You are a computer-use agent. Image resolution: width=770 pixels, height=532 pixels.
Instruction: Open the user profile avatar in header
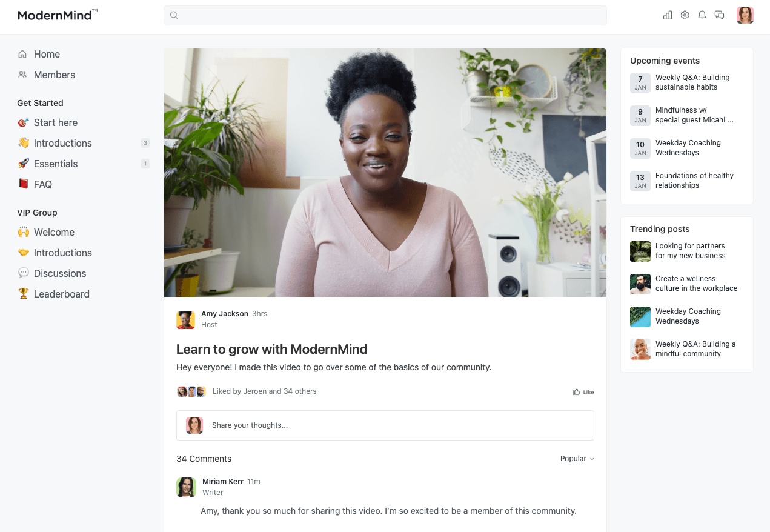tap(745, 15)
